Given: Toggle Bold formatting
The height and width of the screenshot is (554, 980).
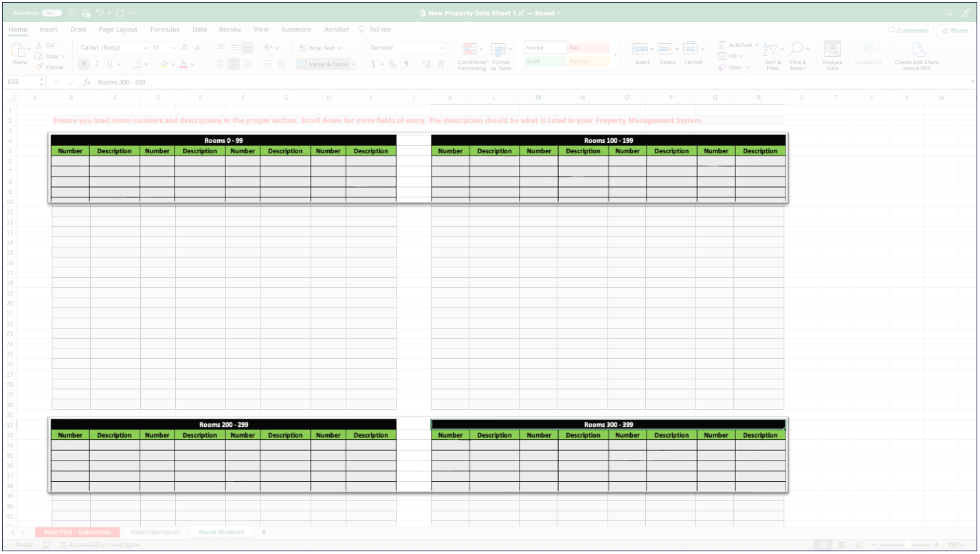Looking at the screenshot, I should [84, 65].
